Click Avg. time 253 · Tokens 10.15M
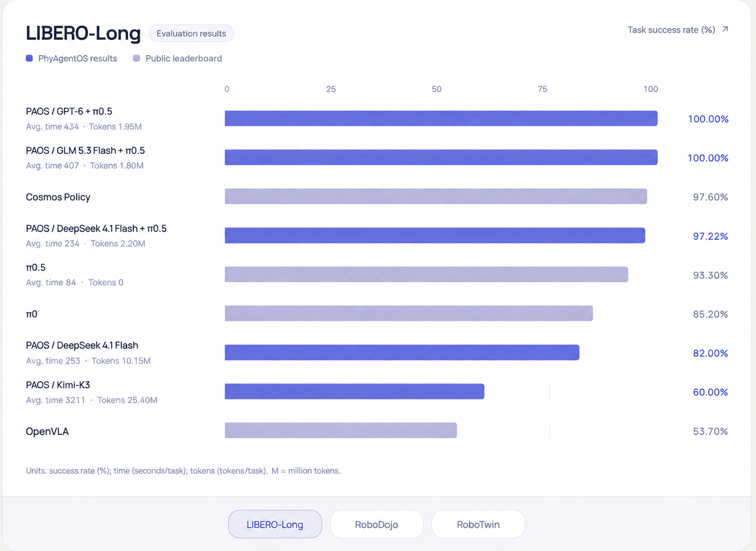Viewport: 756px width, 551px height. [x=88, y=361]
